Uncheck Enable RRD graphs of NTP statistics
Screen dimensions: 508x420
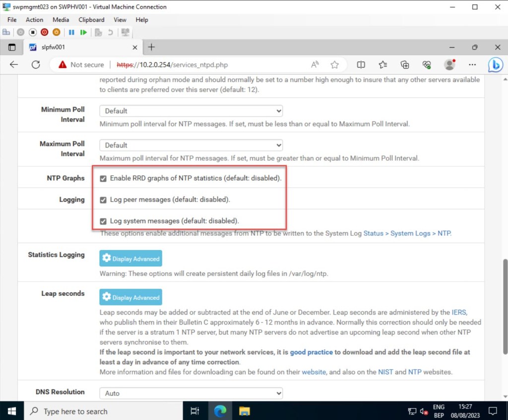[103, 178]
